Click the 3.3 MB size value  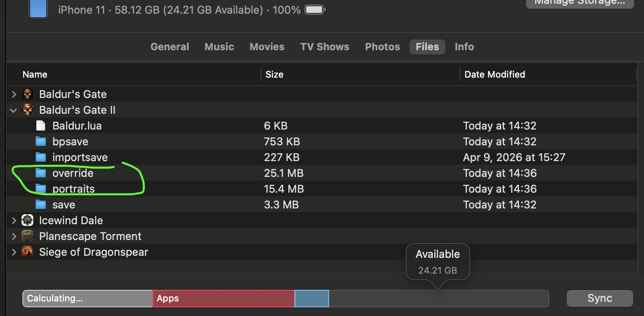point(281,205)
